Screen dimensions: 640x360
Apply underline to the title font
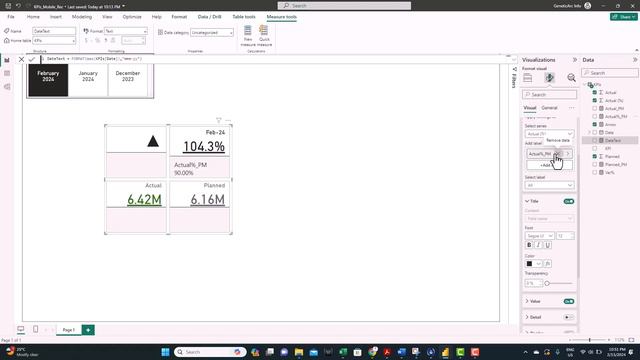pyautogui.click(x=548, y=245)
